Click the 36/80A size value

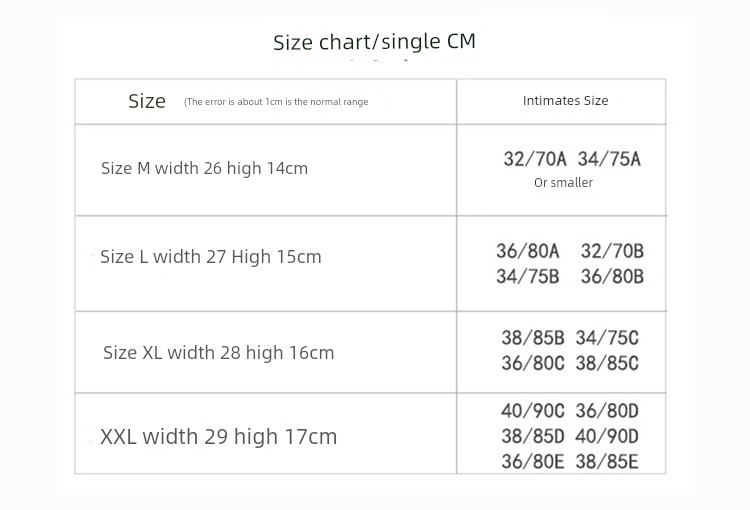528,251
